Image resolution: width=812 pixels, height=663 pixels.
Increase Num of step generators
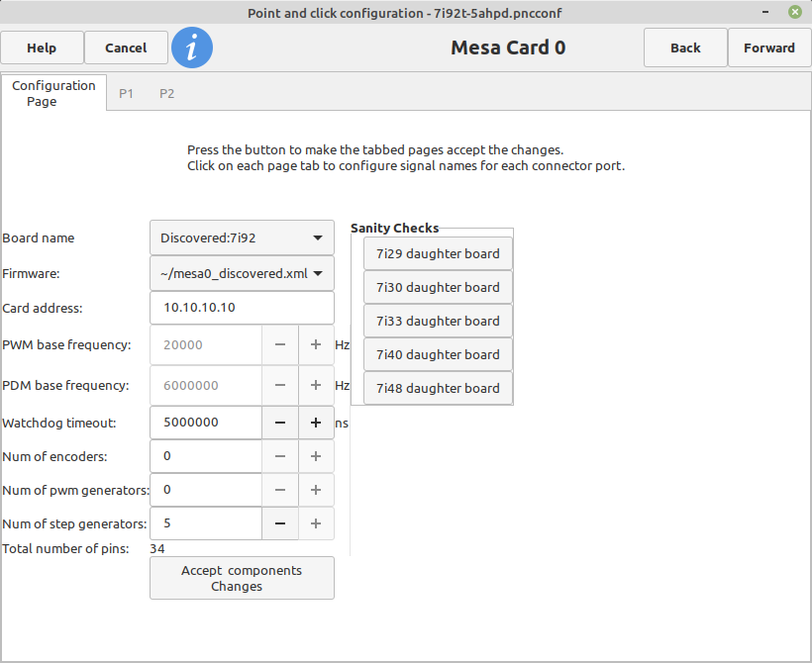316,523
